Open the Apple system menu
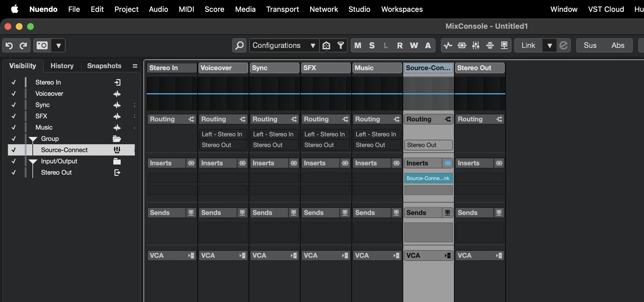This screenshot has height=302, width=644. click(x=15, y=9)
